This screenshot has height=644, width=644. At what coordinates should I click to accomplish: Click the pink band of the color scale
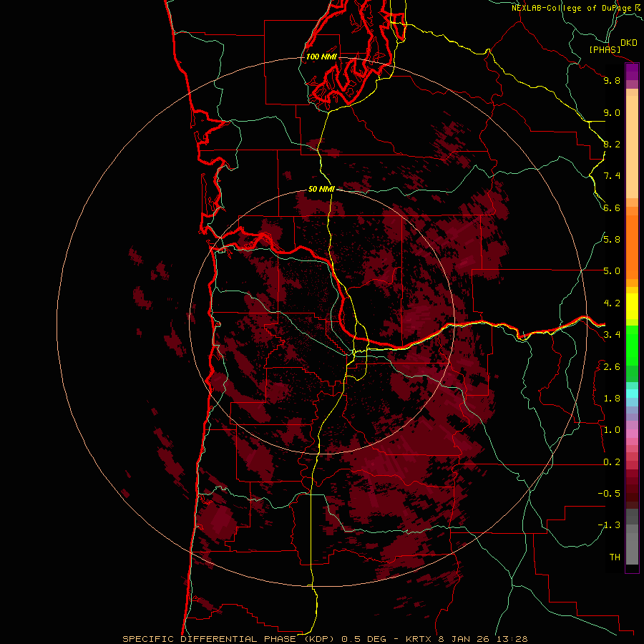coord(632,434)
